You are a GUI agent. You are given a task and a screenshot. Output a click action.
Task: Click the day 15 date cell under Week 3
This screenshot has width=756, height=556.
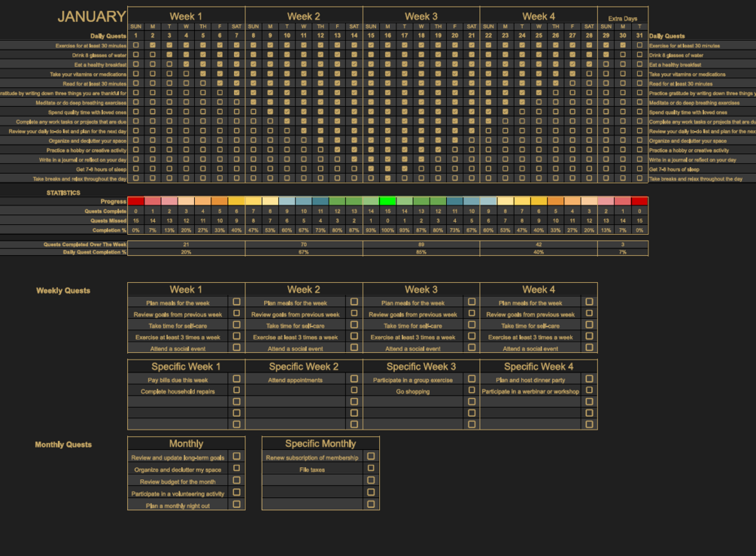(x=371, y=35)
